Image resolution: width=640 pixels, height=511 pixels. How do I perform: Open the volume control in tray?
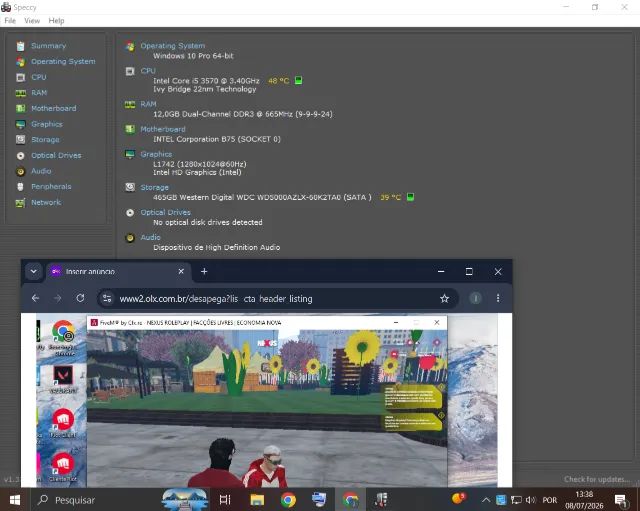531,500
